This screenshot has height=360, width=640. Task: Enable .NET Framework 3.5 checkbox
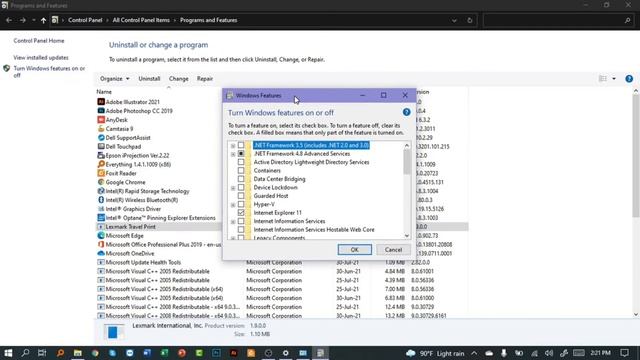[x=241, y=145]
